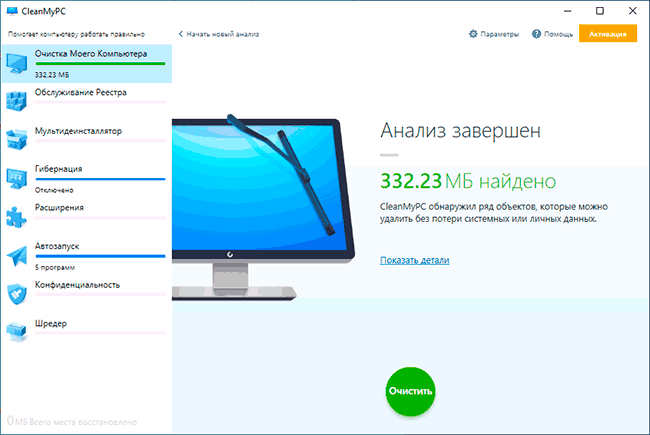Click the 332.23 МБ sidebar size text
Image resolution: width=650 pixels, height=435 pixels.
[x=52, y=75]
